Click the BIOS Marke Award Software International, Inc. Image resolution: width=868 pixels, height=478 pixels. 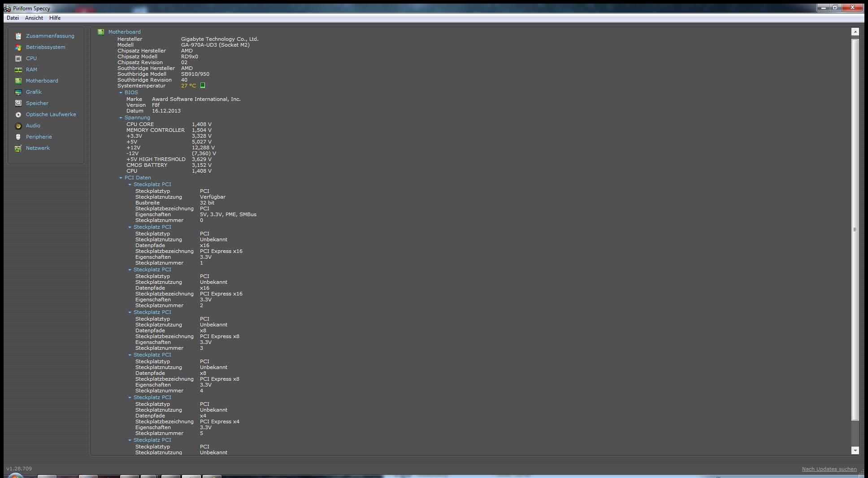click(196, 99)
